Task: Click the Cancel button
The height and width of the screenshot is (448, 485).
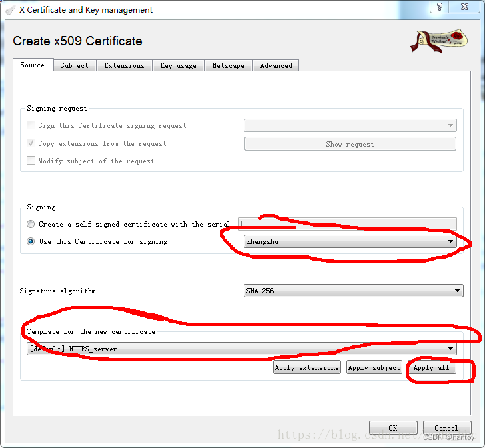Action: click(446, 428)
